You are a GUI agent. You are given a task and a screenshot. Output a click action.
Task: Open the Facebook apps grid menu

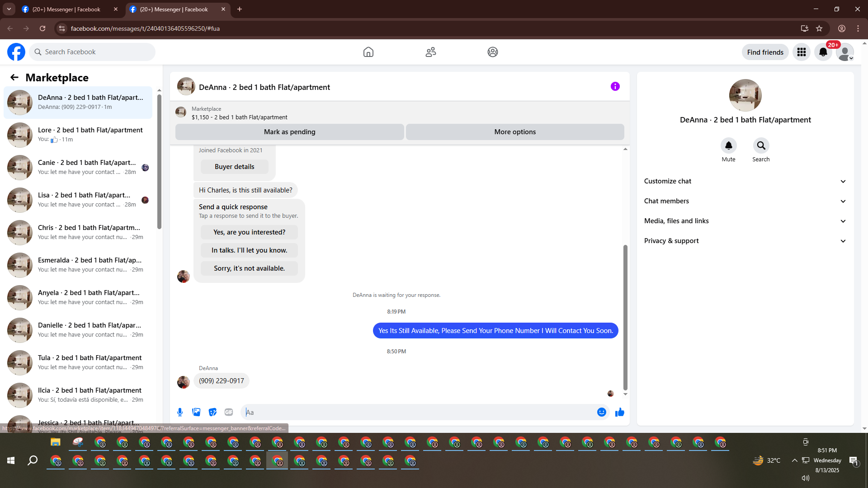[801, 52]
